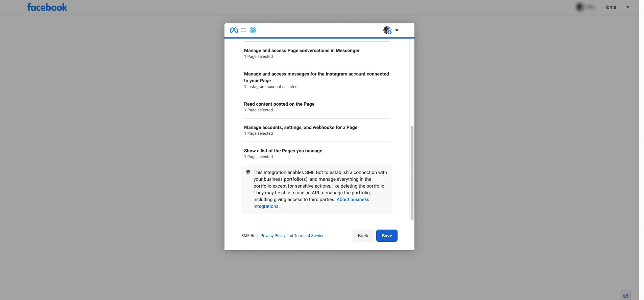This screenshot has height=300, width=644.
Task: Open About business integrations link
Action: pyautogui.click(x=311, y=203)
